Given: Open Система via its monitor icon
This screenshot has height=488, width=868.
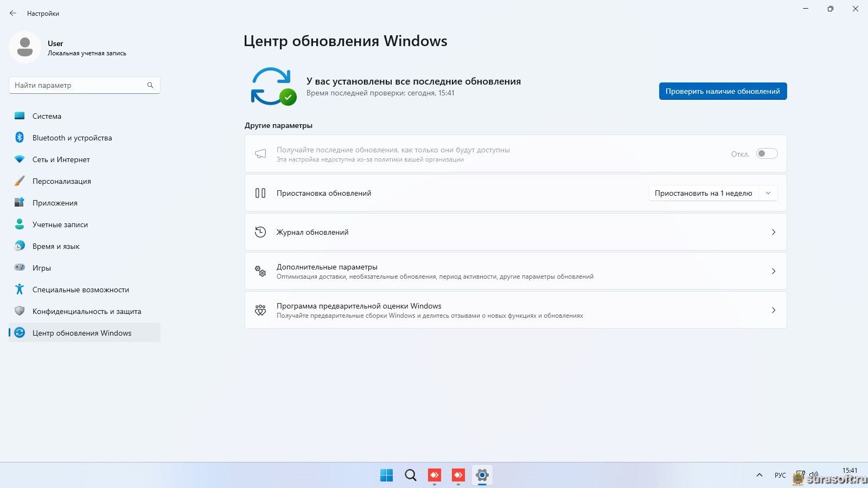Looking at the screenshot, I should point(20,115).
